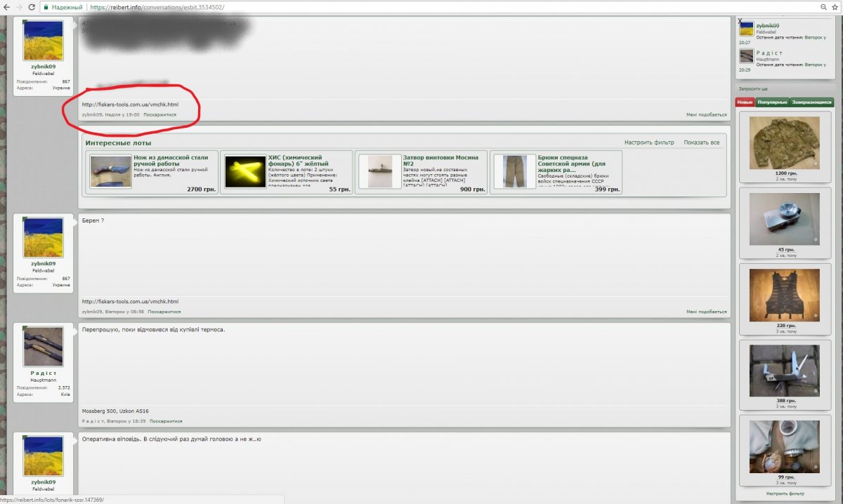Image resolution: width=843 pixels, height=504 pixels.
Task: Reload the page with the refresh icon
Action: point(32,6)
